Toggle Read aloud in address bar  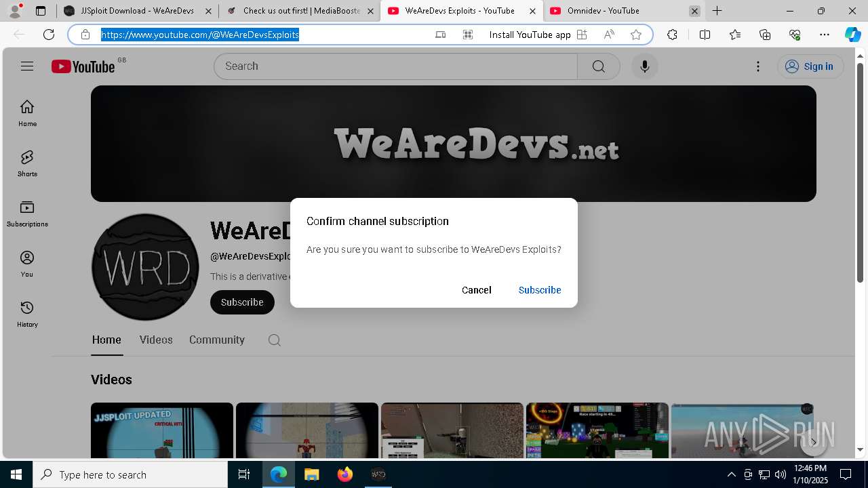pyautogui.click(x=609, y=35)
